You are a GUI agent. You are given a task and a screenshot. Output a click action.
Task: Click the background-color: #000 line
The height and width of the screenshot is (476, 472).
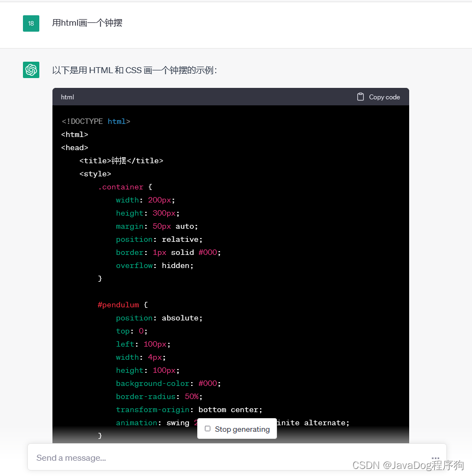169,383
